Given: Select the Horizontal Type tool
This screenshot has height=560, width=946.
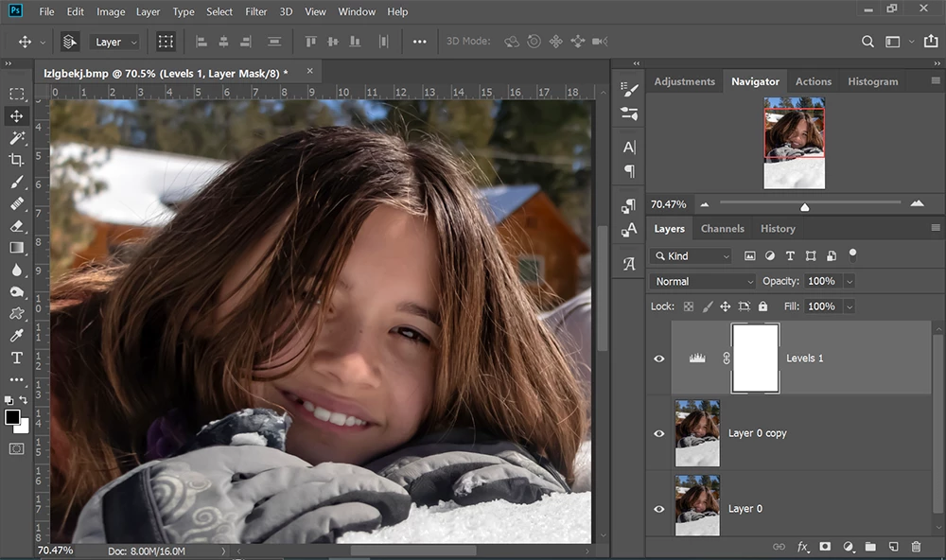Looking at the screenshot, I should click(16, 358).
